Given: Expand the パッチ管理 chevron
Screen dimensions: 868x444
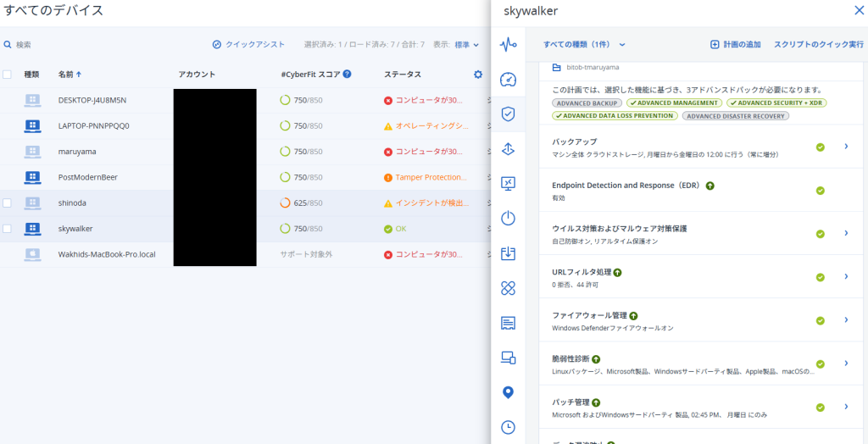Looking at the screenshot, I should click(x=846, y=407).
